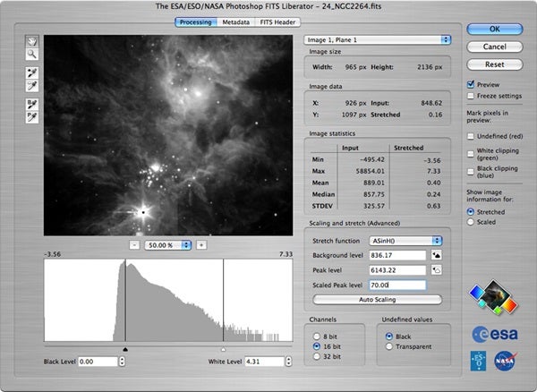
Task: Click the zoom out minus button
Action: click(134, 245)
